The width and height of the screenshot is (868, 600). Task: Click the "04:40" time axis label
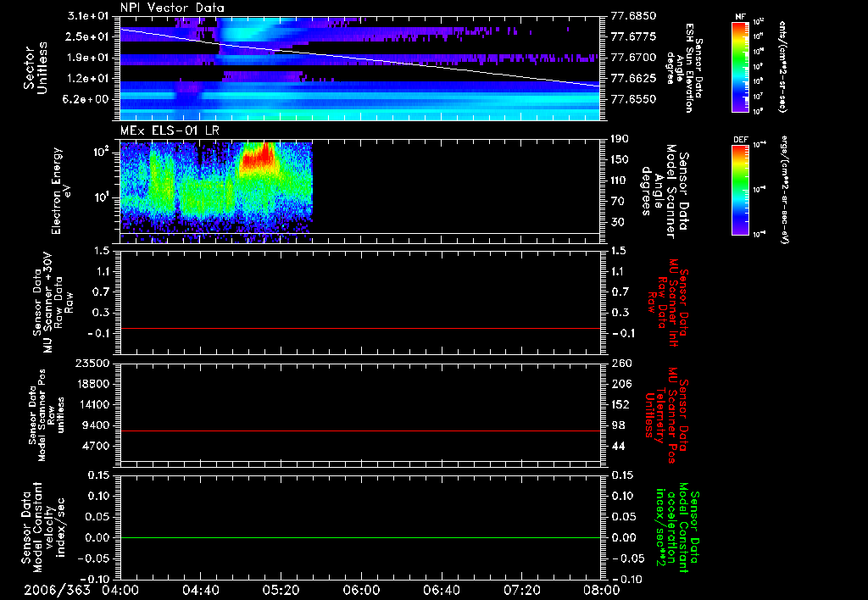[x=200, y=590]
